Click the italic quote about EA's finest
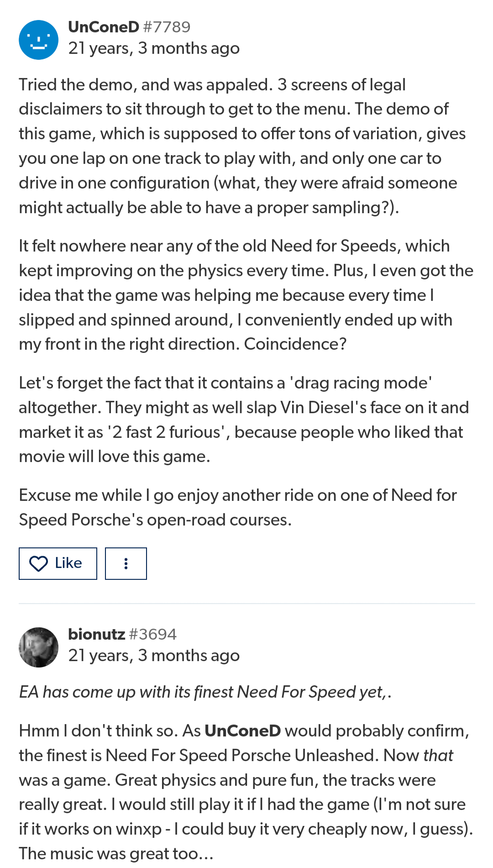 tap(205, 692)
